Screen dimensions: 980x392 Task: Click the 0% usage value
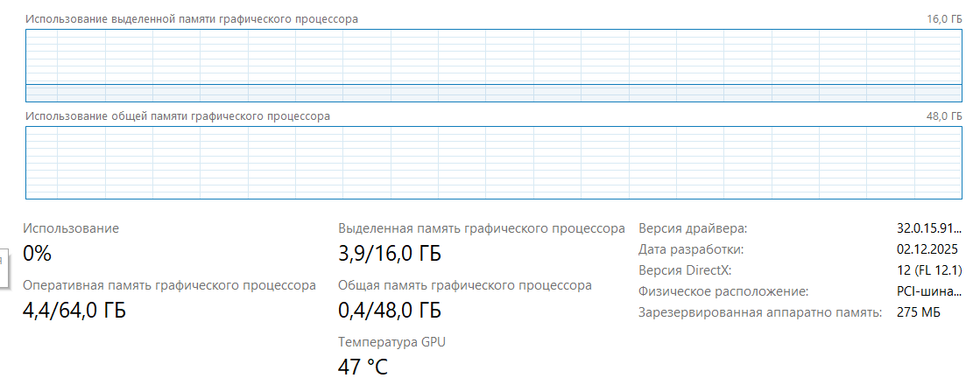coord(38,255)
